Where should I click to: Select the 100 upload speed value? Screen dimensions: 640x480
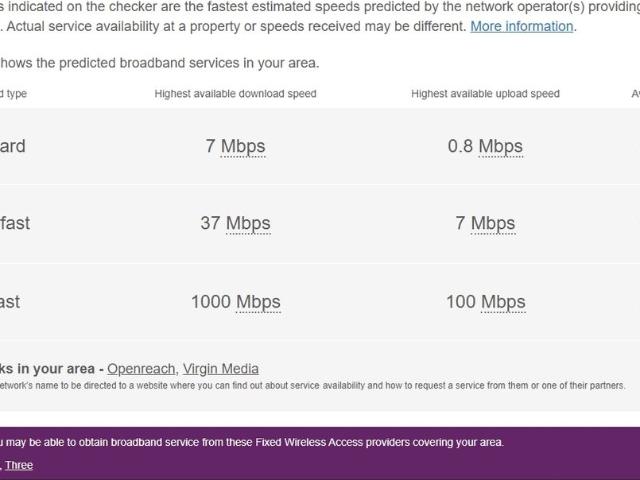(x=460, y=301)
